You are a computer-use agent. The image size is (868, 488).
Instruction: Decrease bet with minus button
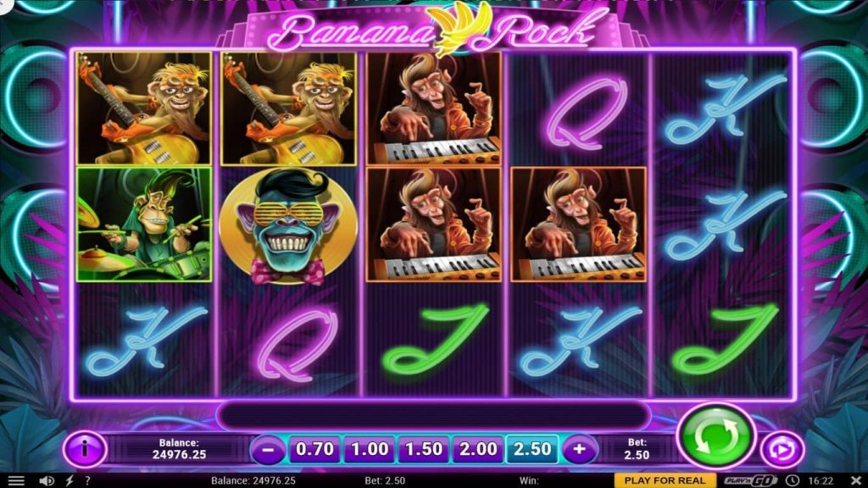[x=267, y=449]
